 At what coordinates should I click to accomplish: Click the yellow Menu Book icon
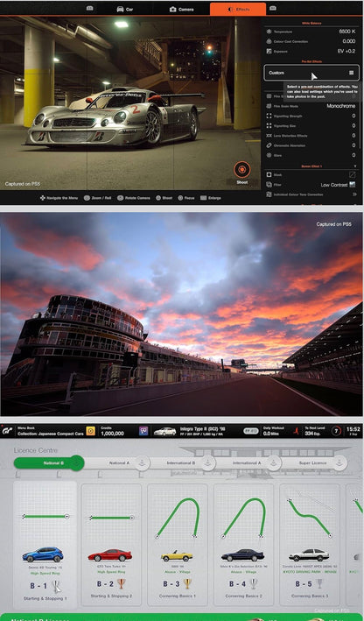pos(91,431)
